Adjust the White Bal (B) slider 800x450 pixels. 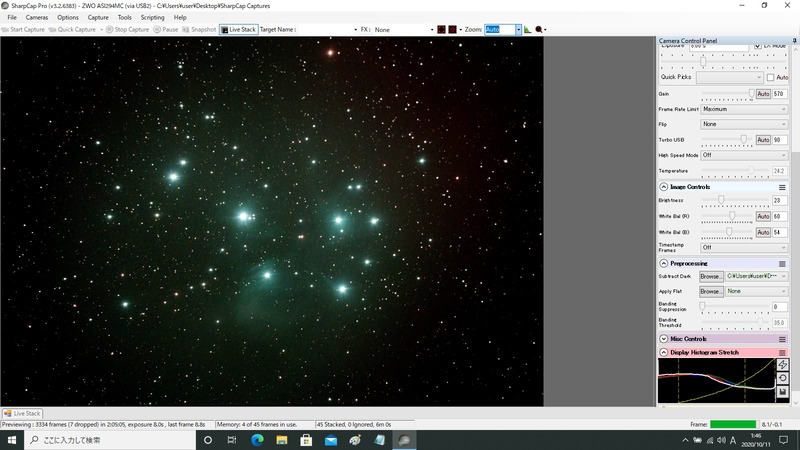tap(729, 232)
